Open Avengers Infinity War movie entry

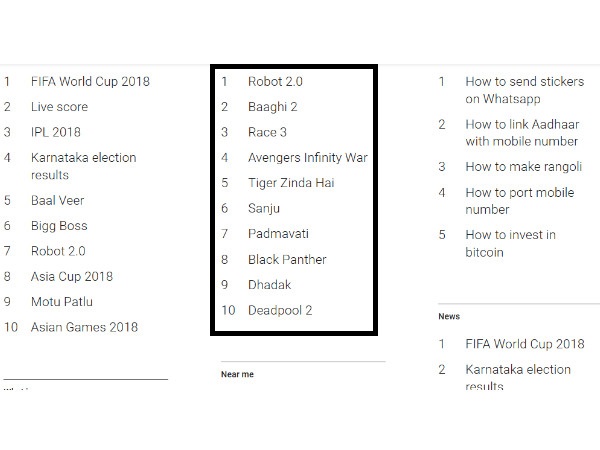click(308, 158)
